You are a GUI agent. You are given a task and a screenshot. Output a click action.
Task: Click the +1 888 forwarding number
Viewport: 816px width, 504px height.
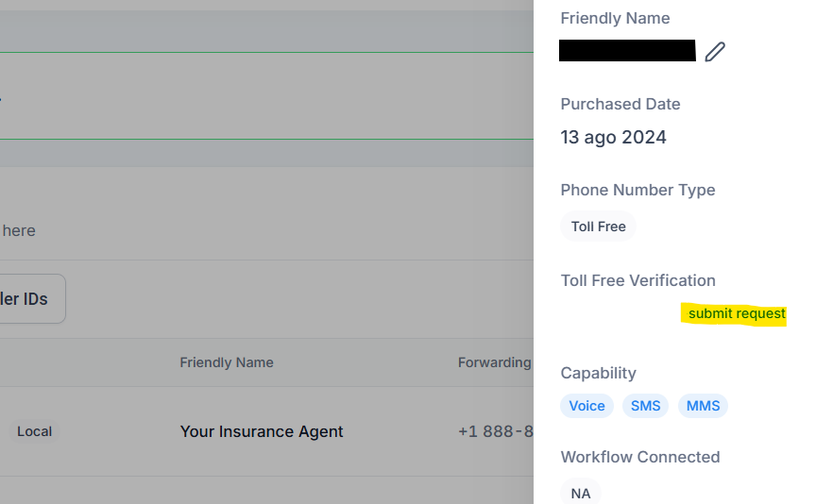pos(496,431)
